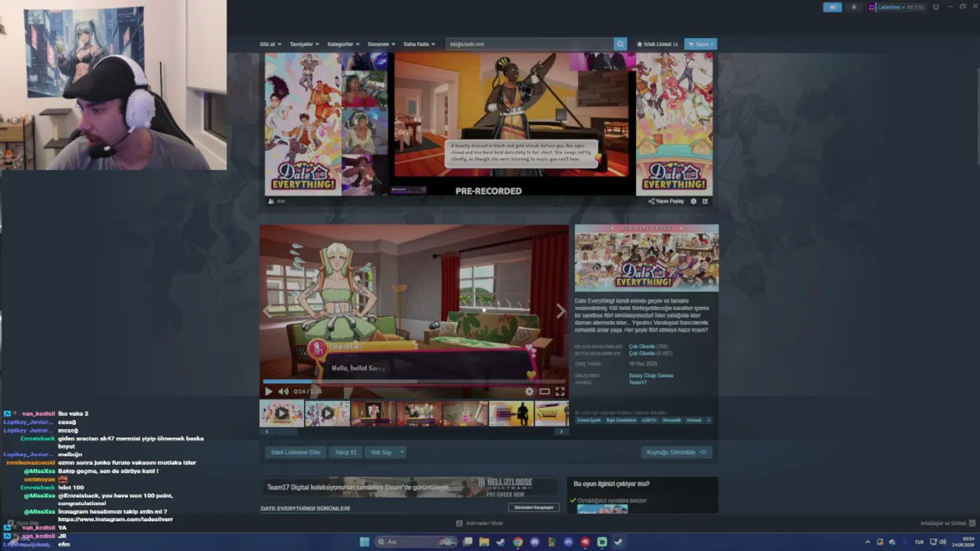The height and width of the screenshot is (551, 980).
Task: Open Steam notifications bell icon
Action: [x=854, y=7]
